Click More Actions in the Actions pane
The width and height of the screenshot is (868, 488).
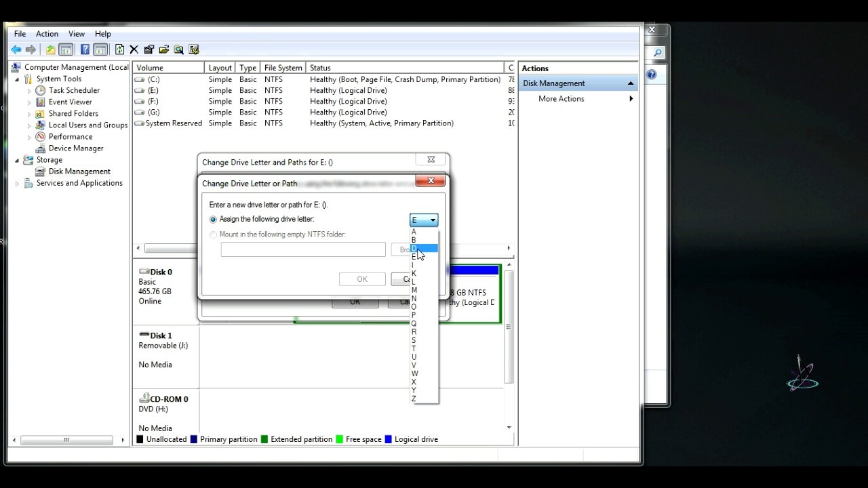click(x=561, y=99)
